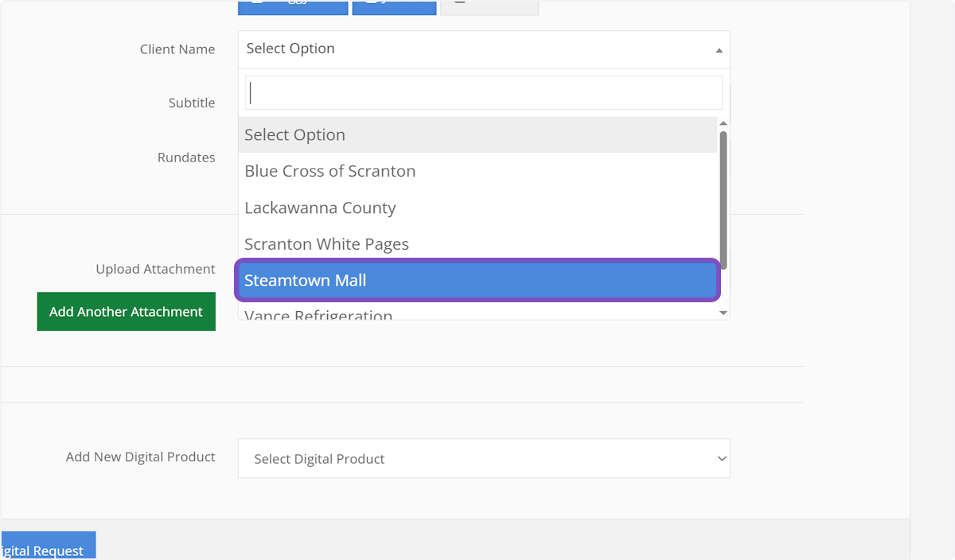This screenshot has width=955, height=560.
Task: Pick Lackawanna County in dropdown list
Action: click(x=477, y=208)
